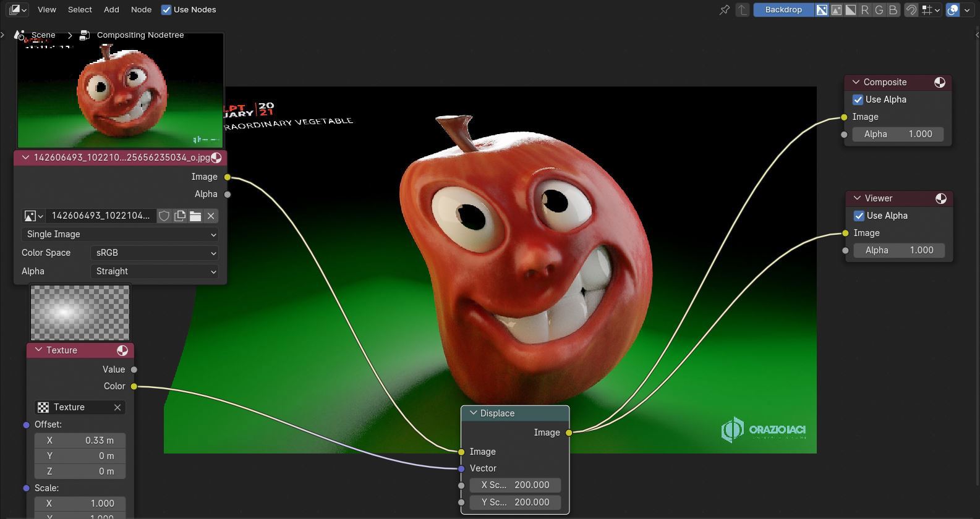Image resolution: width=980 pixels, height=519 pixels.
Task: Toggle fake user shield icon
Action: click(x=164, y=216)
